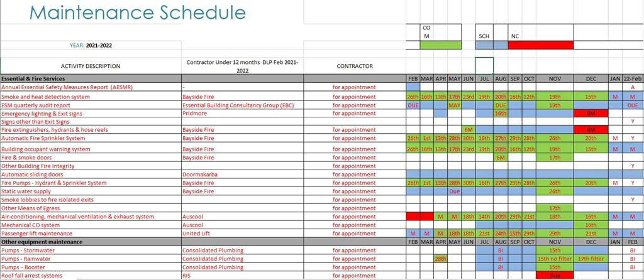Viewport: 644px width, 280px height.
Task: Select the A cell in the AESMR row
Action: [x=633, y=87]
